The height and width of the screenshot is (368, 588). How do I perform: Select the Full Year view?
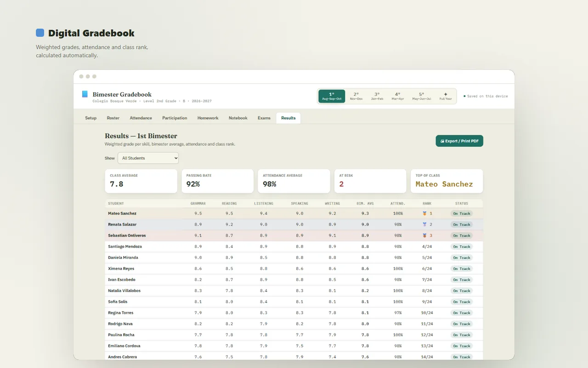click(x=446, y=96)
